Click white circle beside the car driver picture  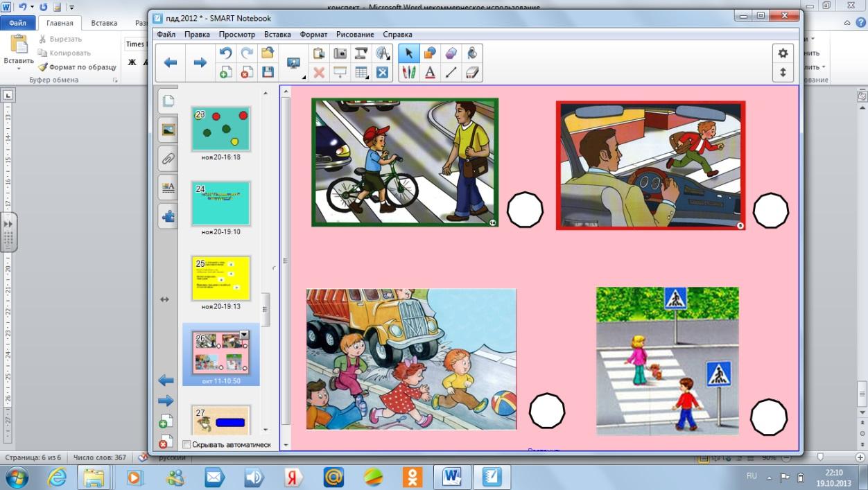pyautogui.click(x=771, y=210)
